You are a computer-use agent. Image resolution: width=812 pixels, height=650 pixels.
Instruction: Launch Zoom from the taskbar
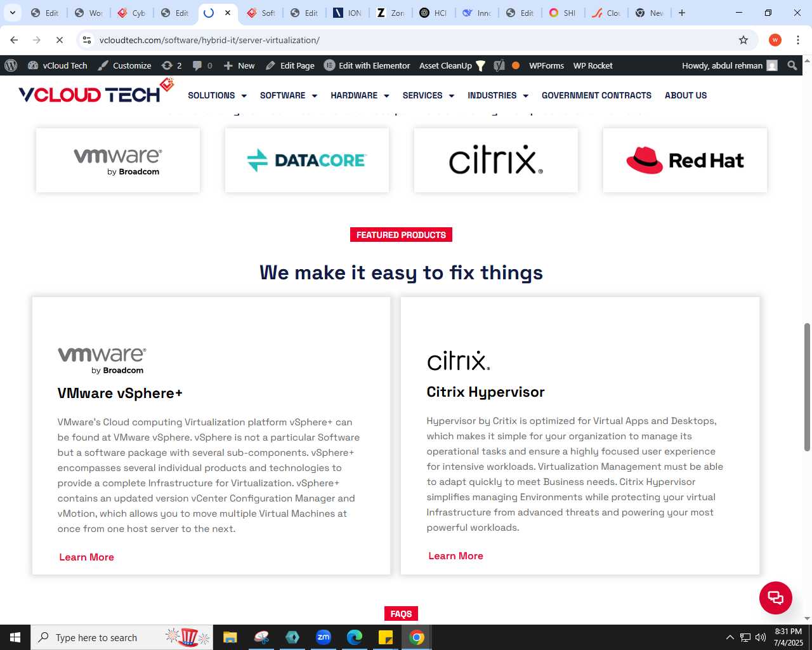[x=324, y=637]
